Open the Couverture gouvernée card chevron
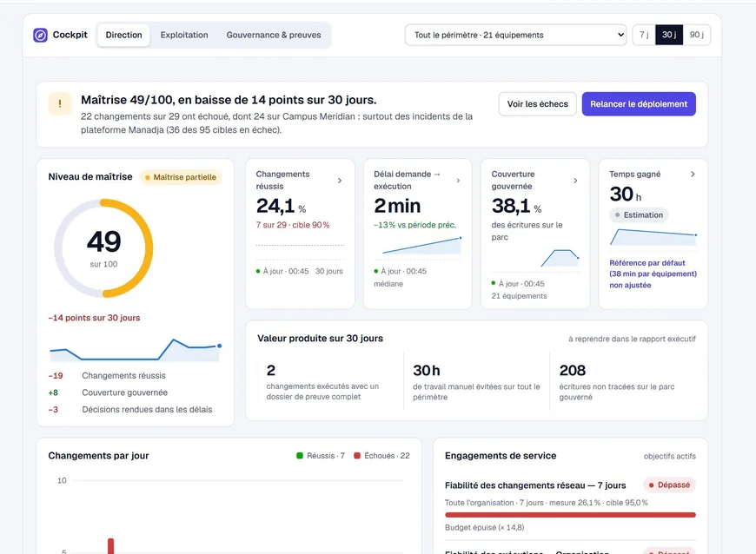756x554 pixels. click(575, 181)
